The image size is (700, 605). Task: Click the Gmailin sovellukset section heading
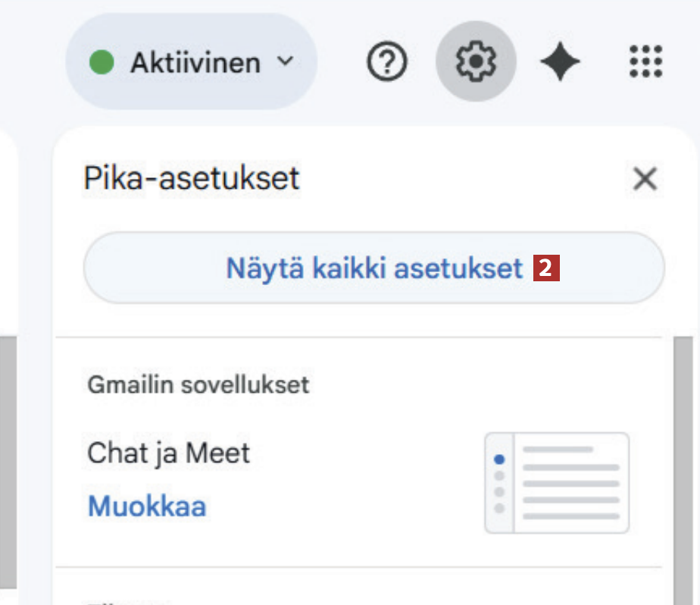pos(198,384)
